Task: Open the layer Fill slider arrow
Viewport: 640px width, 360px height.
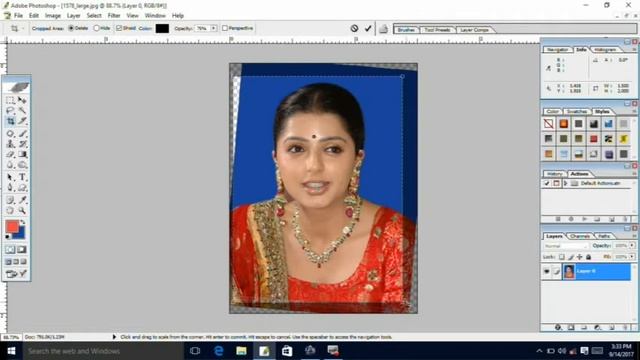Action: 632,257
